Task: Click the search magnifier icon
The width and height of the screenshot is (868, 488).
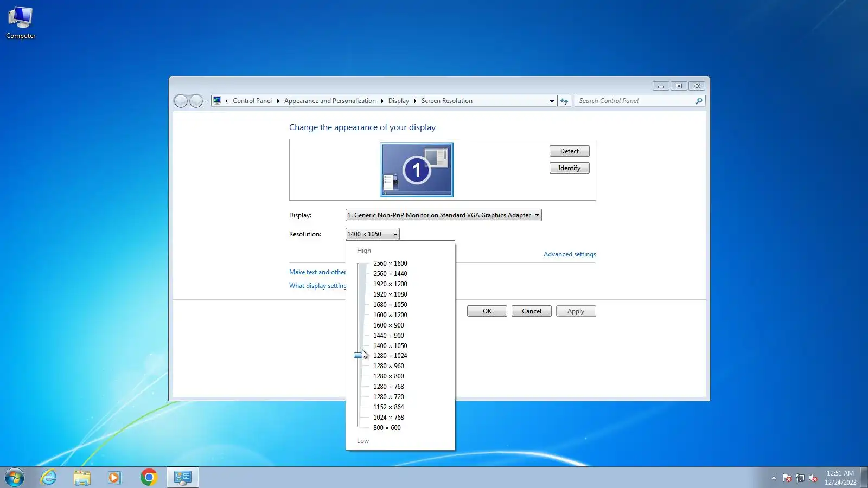Action: pos(699,101)
